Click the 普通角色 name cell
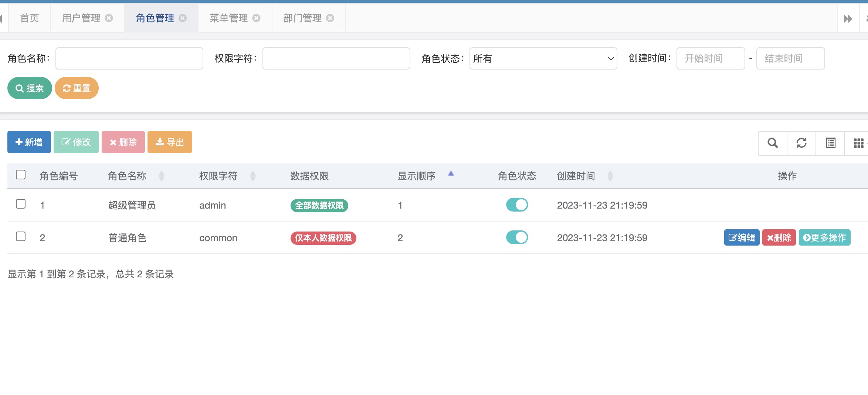 coord(127,238)
